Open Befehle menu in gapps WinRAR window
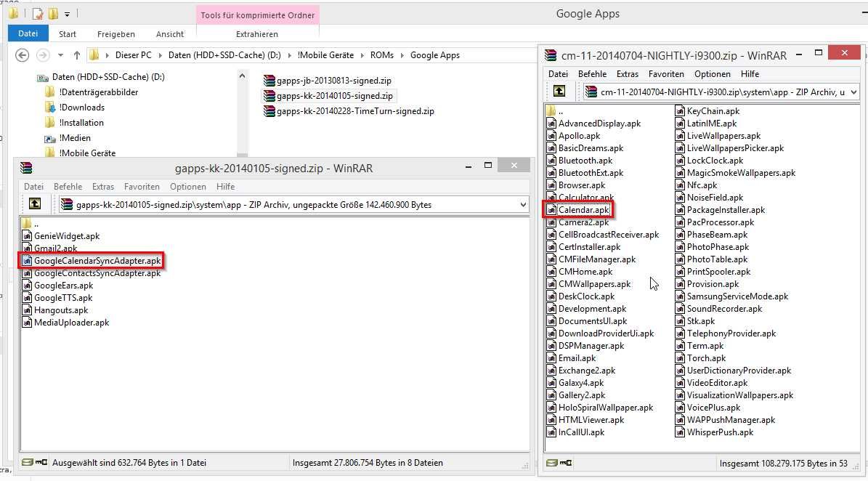Screen dimensions: 868x481 pyautogui.click(x=68, y=187)
